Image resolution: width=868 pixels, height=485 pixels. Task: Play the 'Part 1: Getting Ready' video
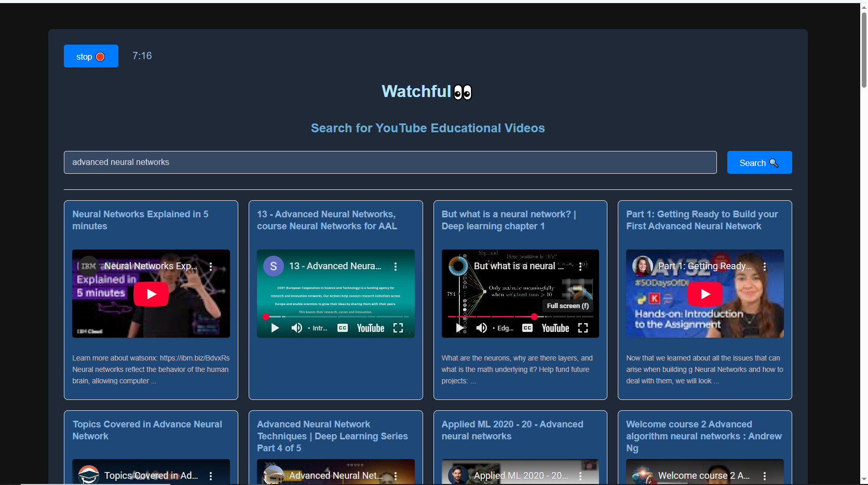coord(705,294)
